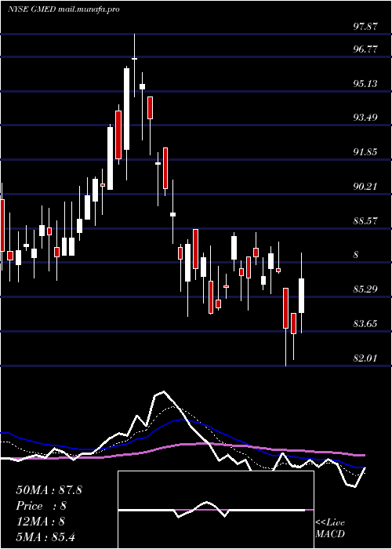Click the tallest white candle near the peak

pos(126,109)
